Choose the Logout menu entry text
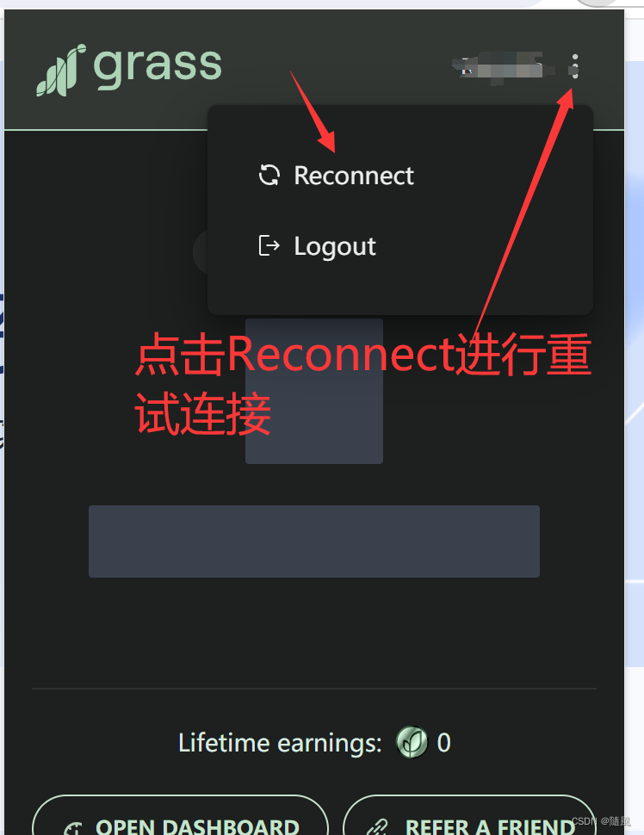The height and width of the screenshot is (835, 644). click(x=335, y=247)
